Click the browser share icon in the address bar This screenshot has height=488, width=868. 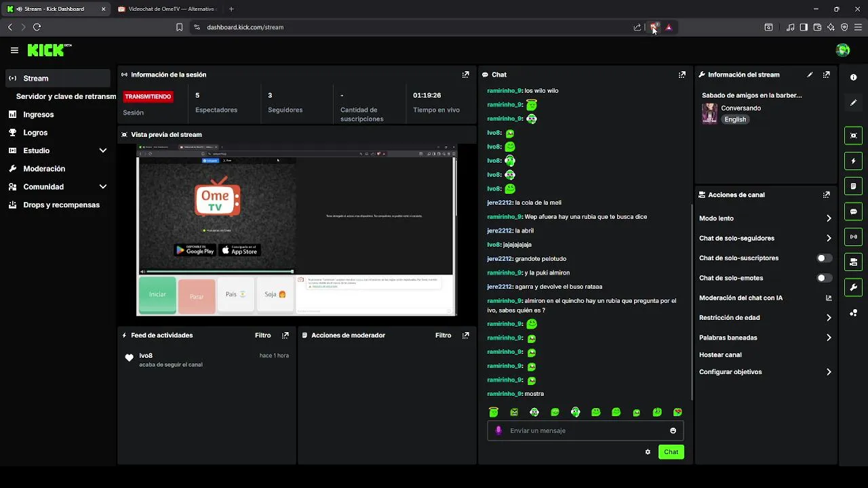637,27
